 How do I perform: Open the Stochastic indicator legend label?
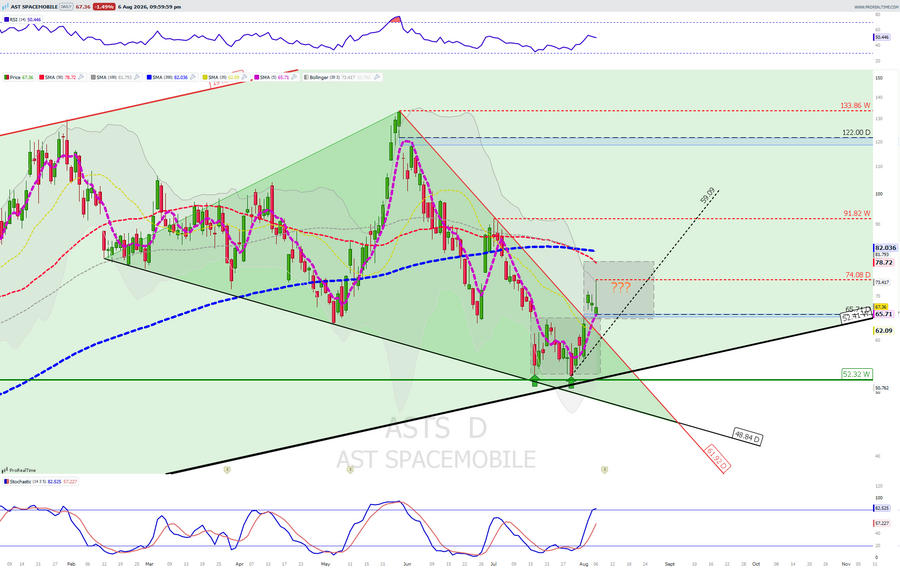click(40, 481)
